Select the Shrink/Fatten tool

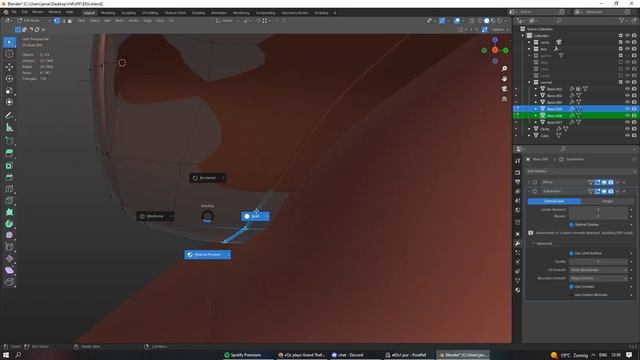pos(9,258)
